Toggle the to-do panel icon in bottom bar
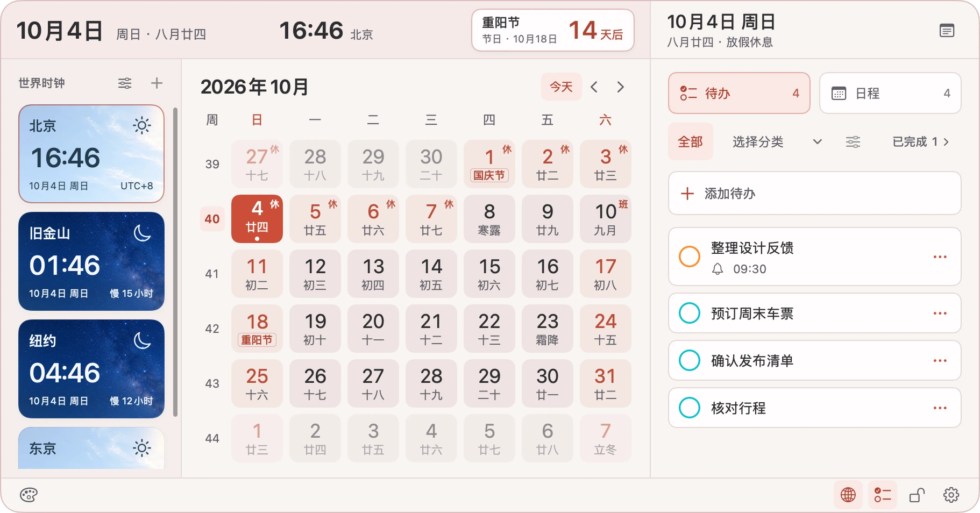Viewport: 980px width, 513px height. 883,495
